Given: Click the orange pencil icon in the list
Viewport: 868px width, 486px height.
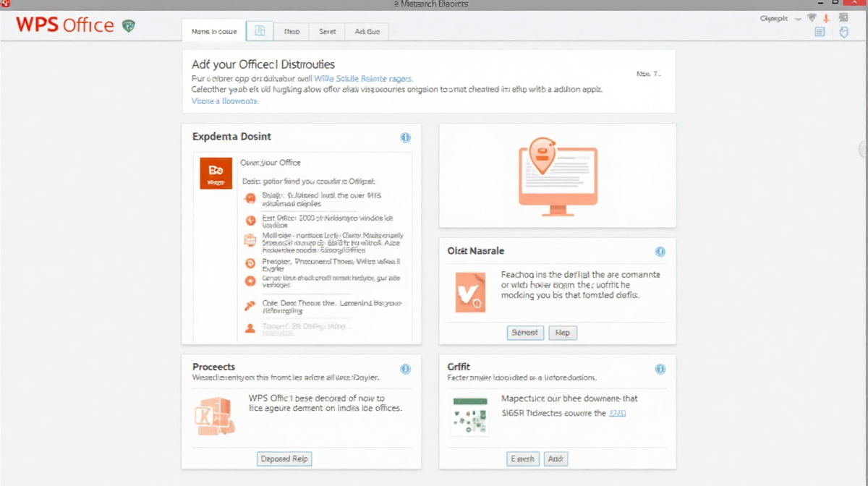Looking at the screenshot, I should tap(250, 305).
